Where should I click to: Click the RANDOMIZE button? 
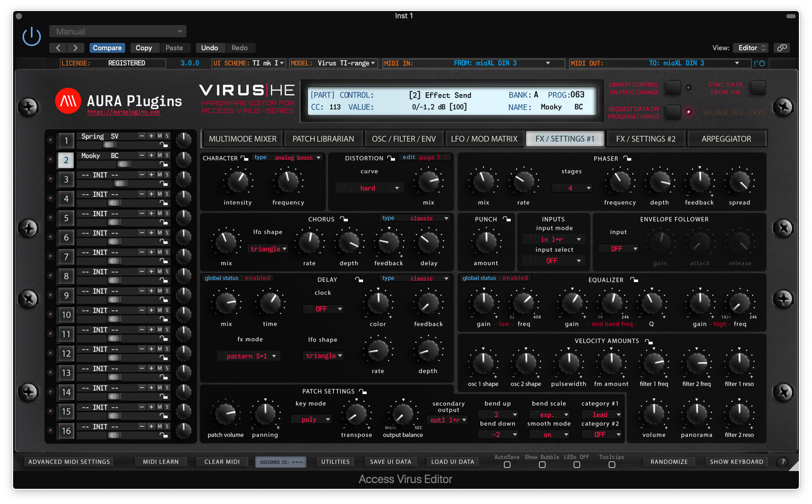pyautogui.click(x=669, y=462)
